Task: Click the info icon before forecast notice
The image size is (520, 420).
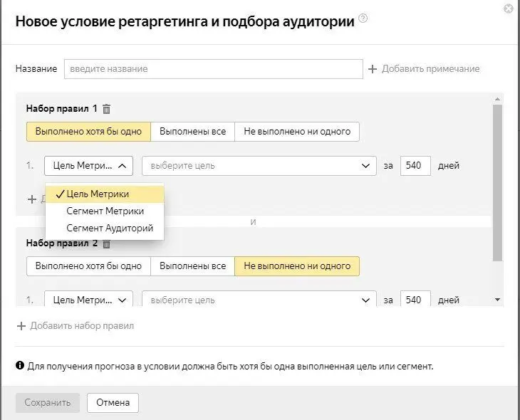Action: [20, 365]
